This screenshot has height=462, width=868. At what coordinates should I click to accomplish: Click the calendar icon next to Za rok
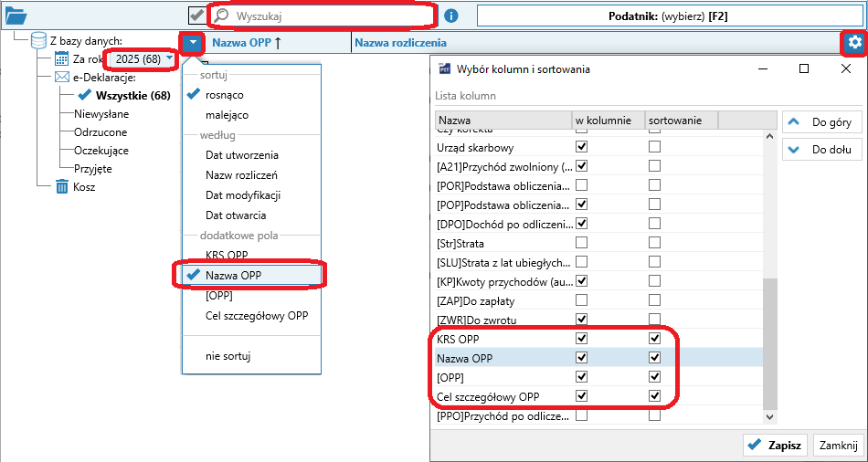coord(61,59)
